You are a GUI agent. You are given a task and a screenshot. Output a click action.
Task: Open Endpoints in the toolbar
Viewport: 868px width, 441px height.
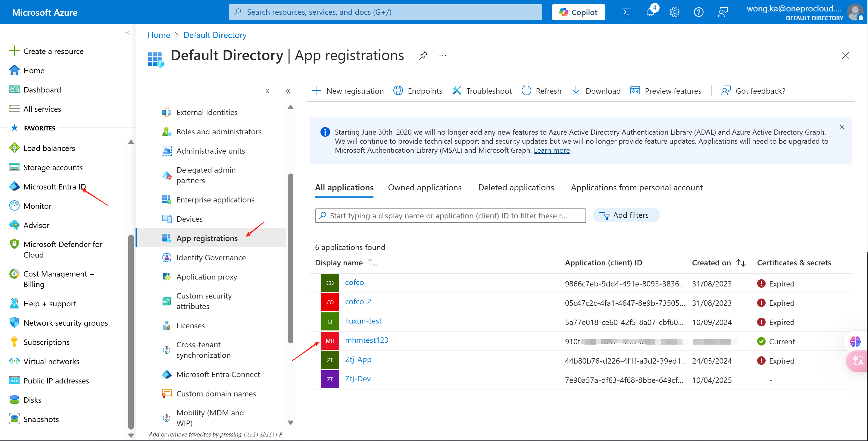(418, 91)
